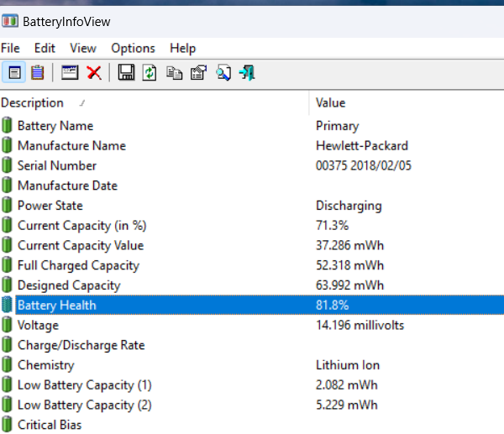Select the Current Capacity (in %) label

point(82,226)
